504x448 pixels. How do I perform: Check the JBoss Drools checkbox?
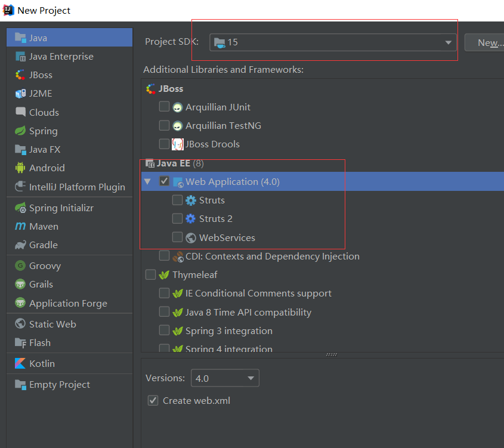click(x=164, y=144)
